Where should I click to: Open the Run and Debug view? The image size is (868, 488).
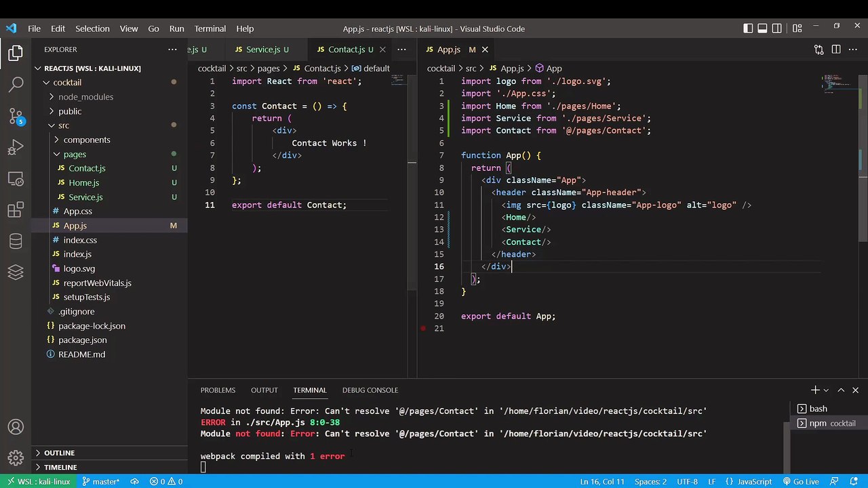click(x=16, y=148)
